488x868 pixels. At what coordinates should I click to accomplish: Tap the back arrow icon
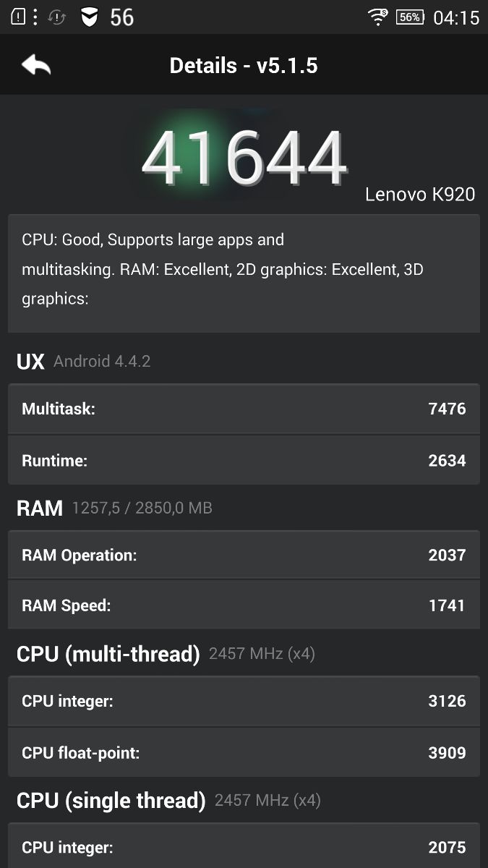[36, 65]
